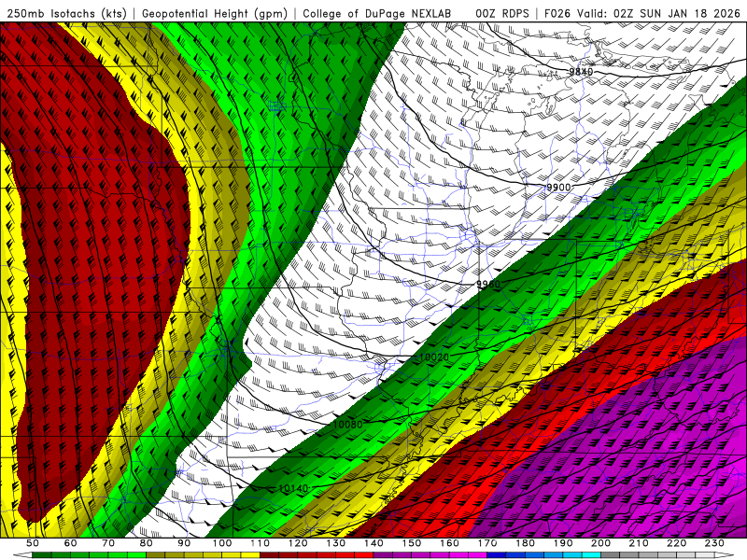
Task: Click the 'Valid: 02Z SUN JAN 18 2026' text
Action: point(658,14)
